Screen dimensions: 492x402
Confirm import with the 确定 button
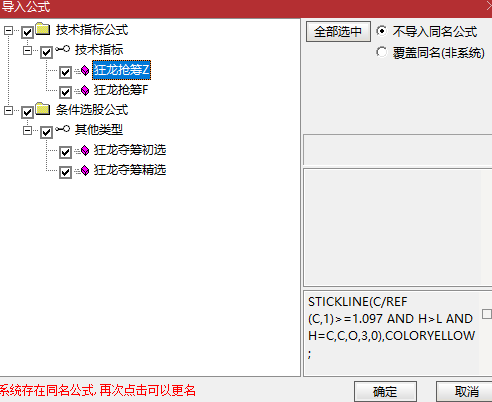385,391
